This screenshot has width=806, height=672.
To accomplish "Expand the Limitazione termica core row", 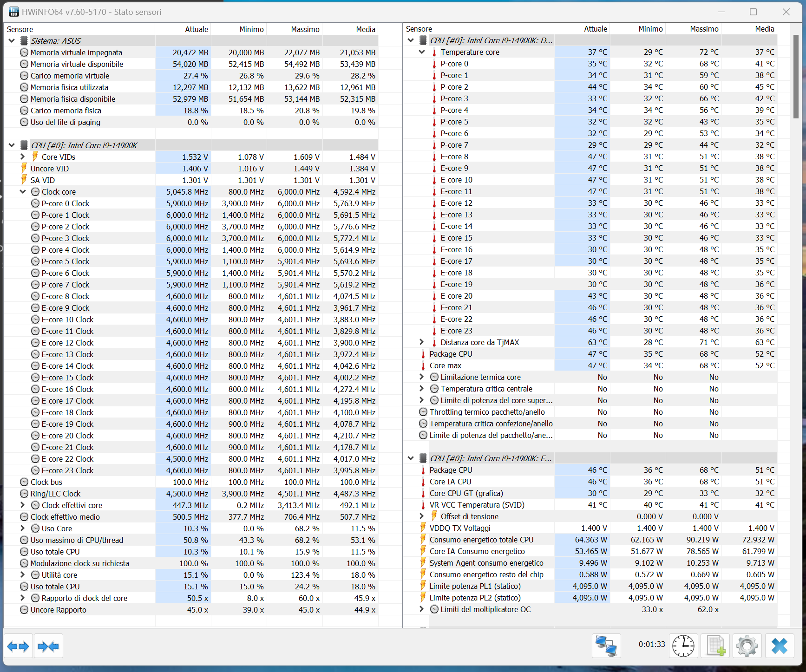I will [422, 377].
